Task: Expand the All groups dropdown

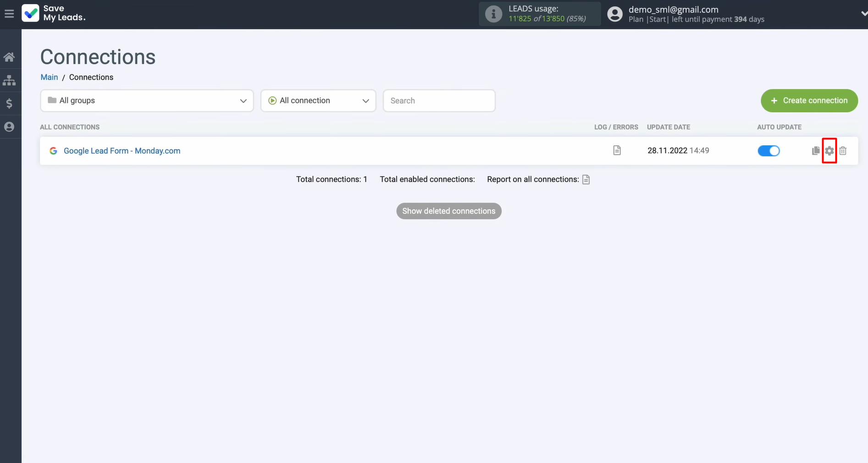Action: pyautogui.click(x=147, y=100)
